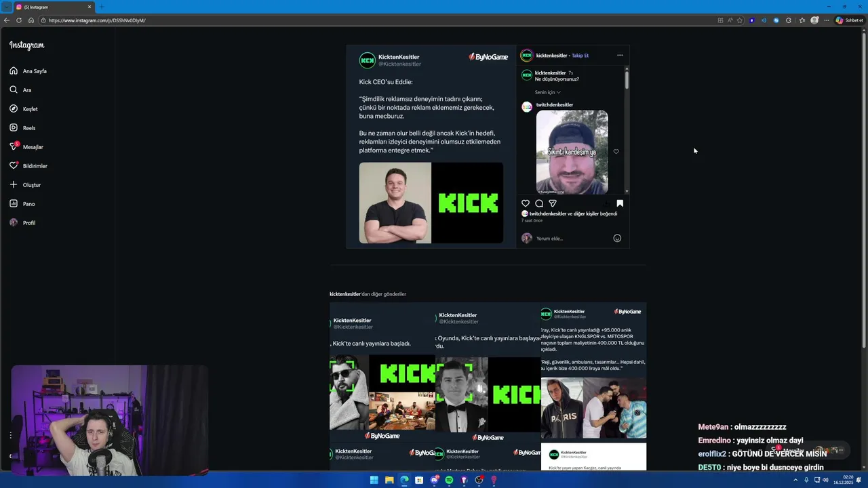Open the Oyunda Kick'te yayınlara post
The width and height of the screenshot is (868, 488).
point(488,372)
